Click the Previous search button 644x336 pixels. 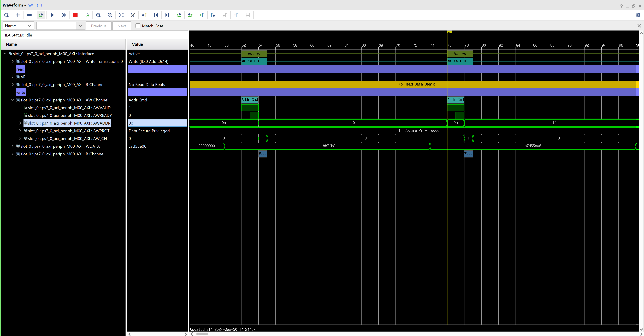(99, 26)
